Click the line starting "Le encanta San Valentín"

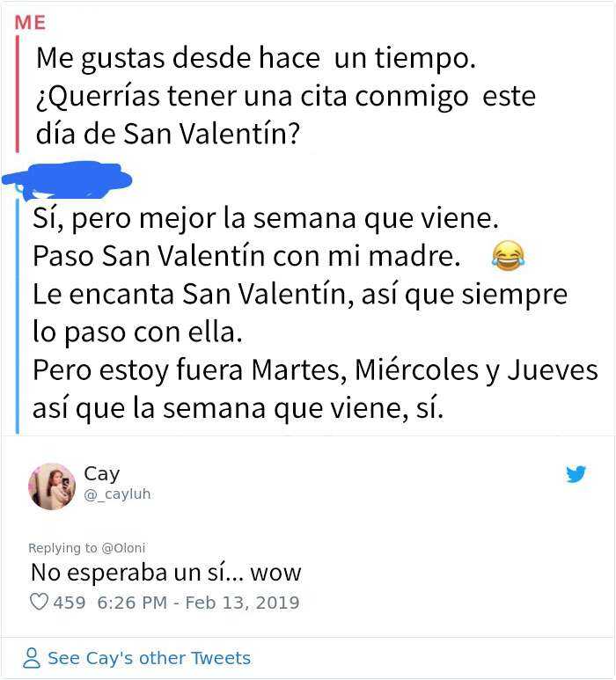click(300, 294)
